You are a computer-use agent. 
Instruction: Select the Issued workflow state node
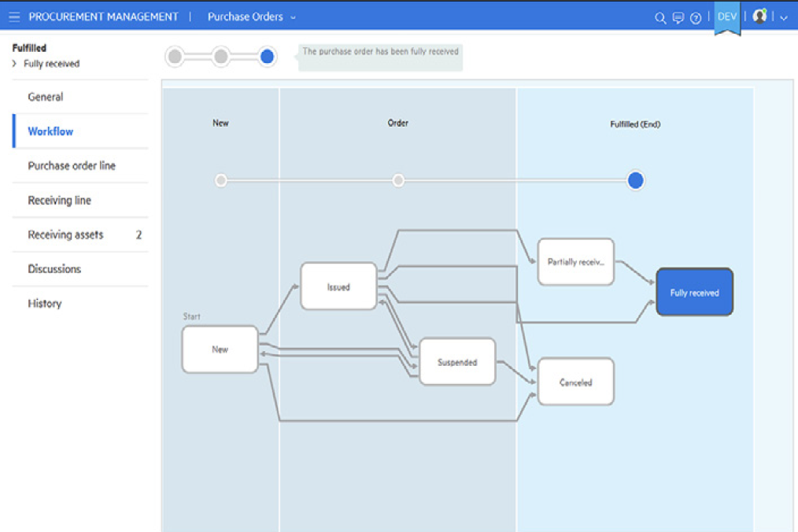(x=338, y=286)
